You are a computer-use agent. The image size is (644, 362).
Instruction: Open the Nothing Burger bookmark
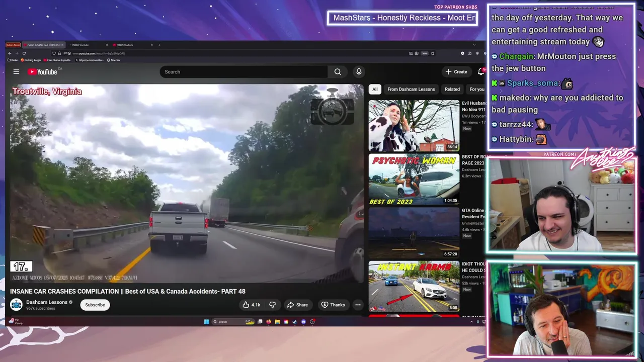(31, 60)
